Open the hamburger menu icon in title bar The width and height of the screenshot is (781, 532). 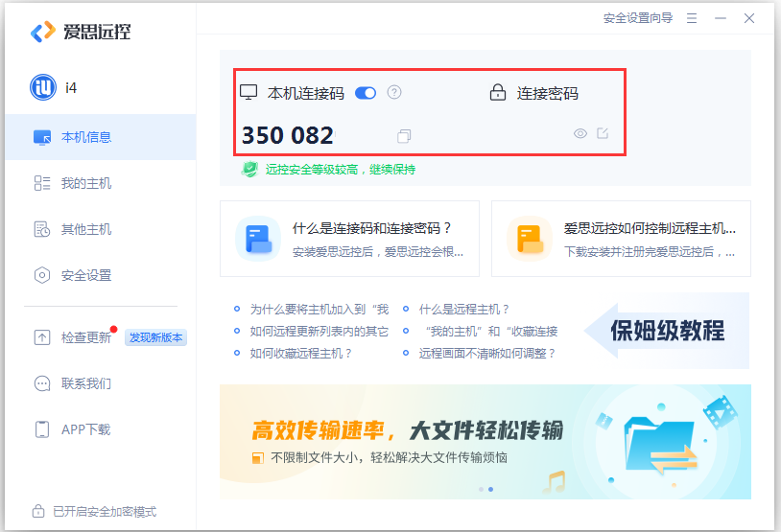point(692,18)
